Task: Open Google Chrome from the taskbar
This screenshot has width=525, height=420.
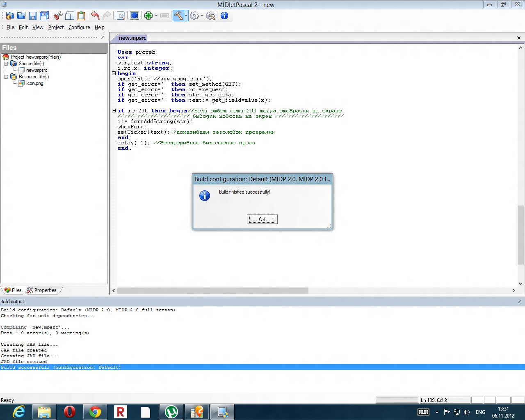Action: click(95, 412)
